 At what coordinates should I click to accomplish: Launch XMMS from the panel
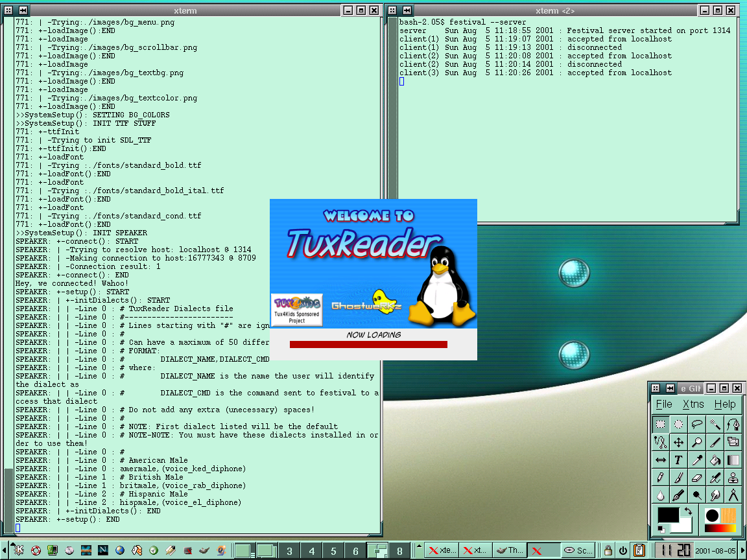coord(86,550)
